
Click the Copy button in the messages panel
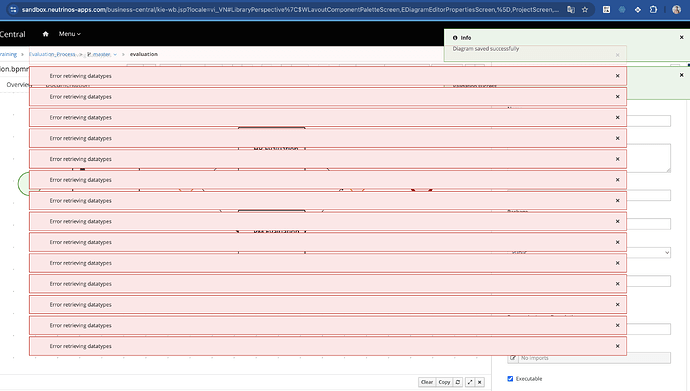[444, 382]
